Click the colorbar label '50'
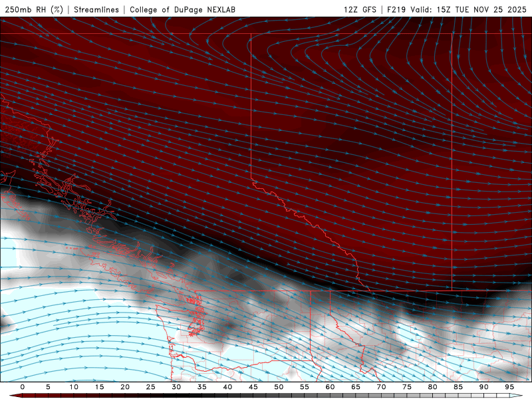This screenshot has width=532, height=399. pyautogui.click(x=279, y=387)
